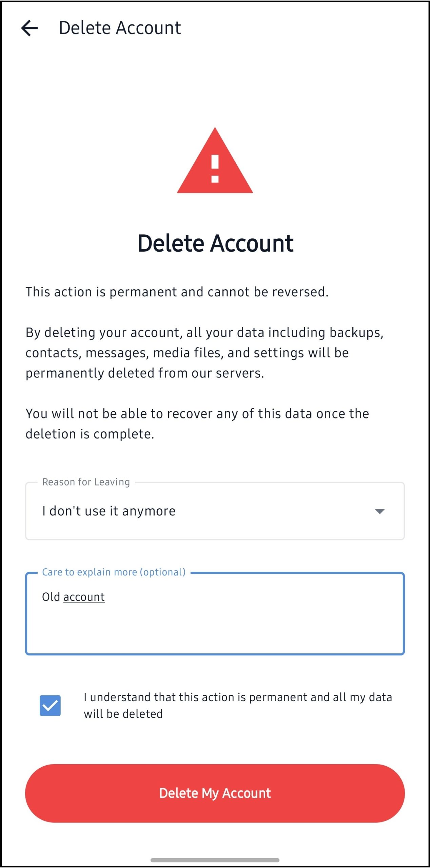Click the "By deleting your account" text line

click(x=204, y=333)
